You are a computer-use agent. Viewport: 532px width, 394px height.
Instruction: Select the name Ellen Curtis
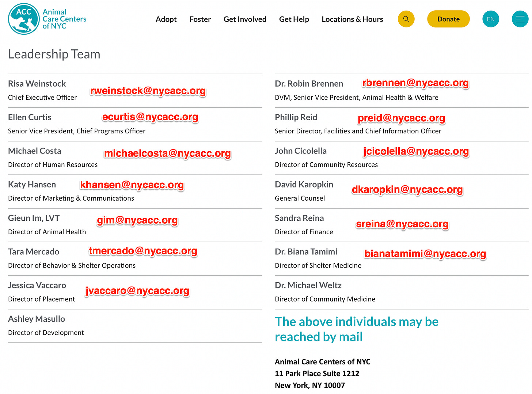click(x=30, y=117)
